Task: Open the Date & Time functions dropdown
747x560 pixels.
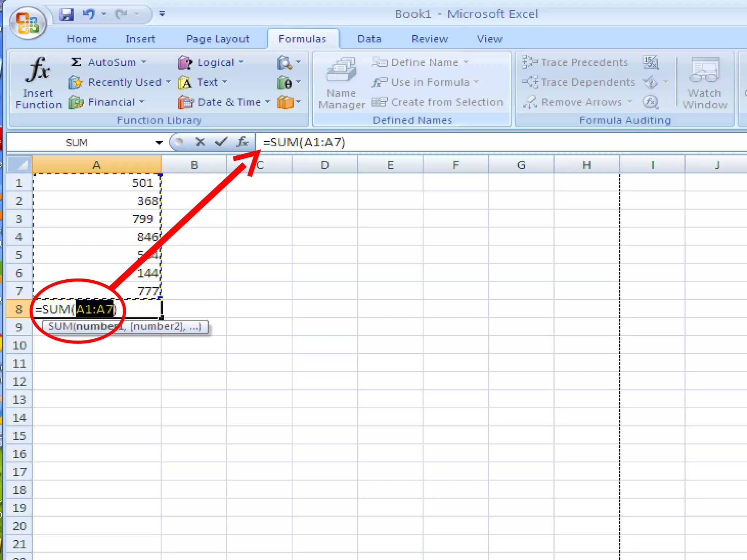Action: pos(230,102)
